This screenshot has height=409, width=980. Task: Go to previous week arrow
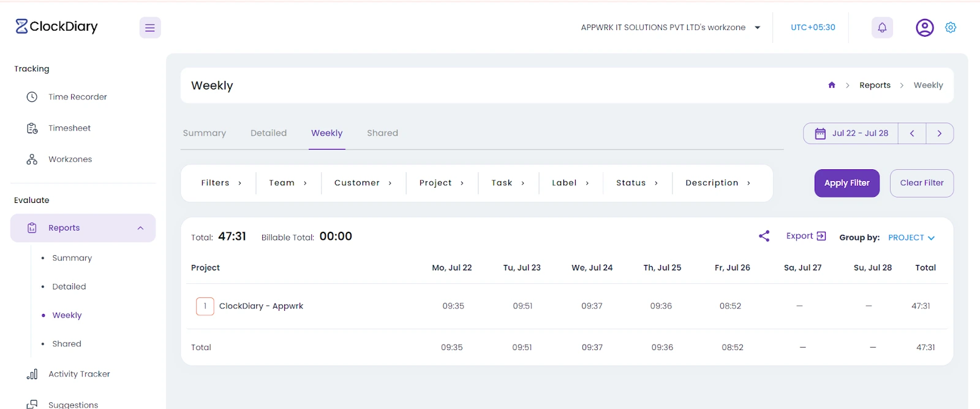click(x=912, y=134)
